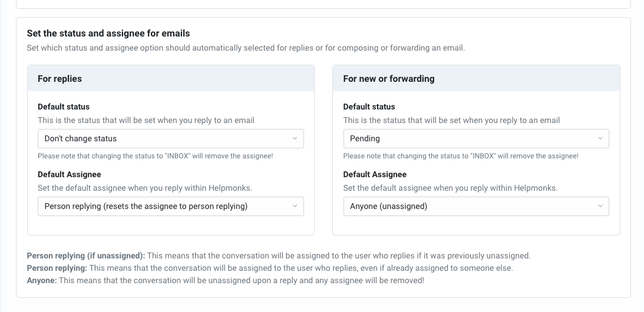Viewport: 644px width, 312px height.
Task: Click the chevron arrow on the "Person replying" select
Action: coord(295,206)
